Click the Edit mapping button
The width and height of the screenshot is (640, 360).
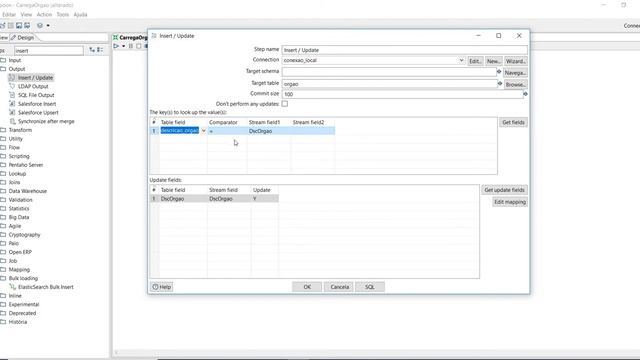[510, 202]
